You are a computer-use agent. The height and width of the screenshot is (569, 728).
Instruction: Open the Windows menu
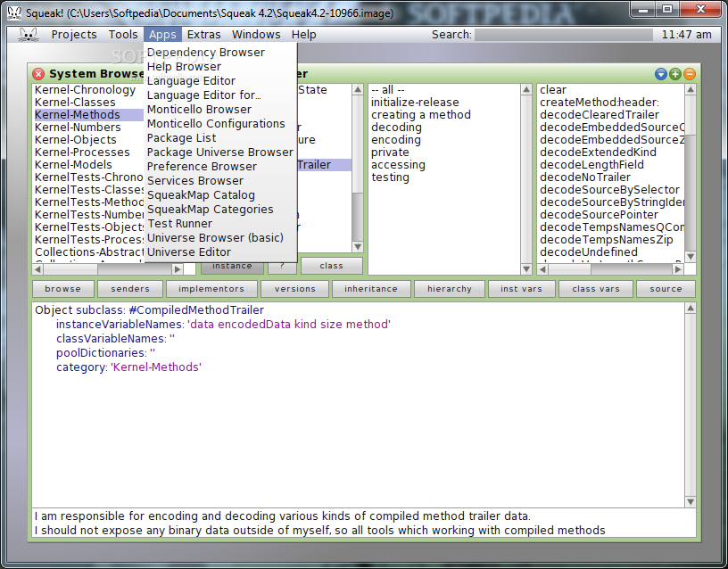tap(256, 35)
